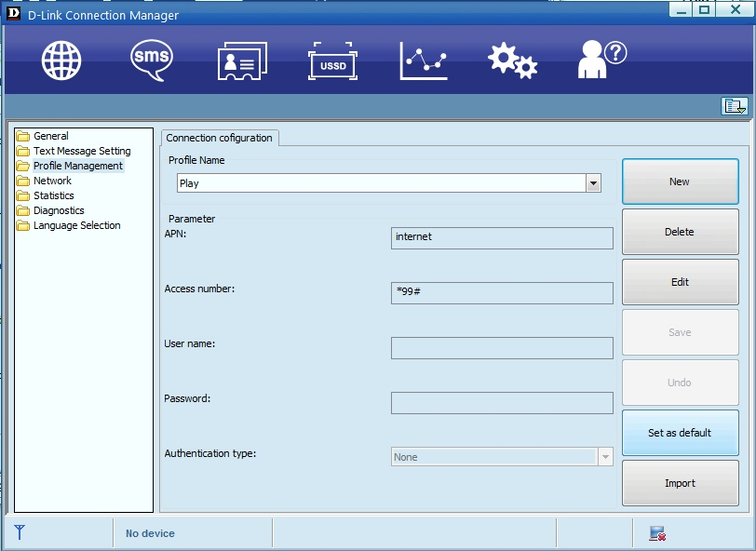Minimize the D-Link Connection Manager window
The image size is (756, 551).
click(x=682, y=9)
